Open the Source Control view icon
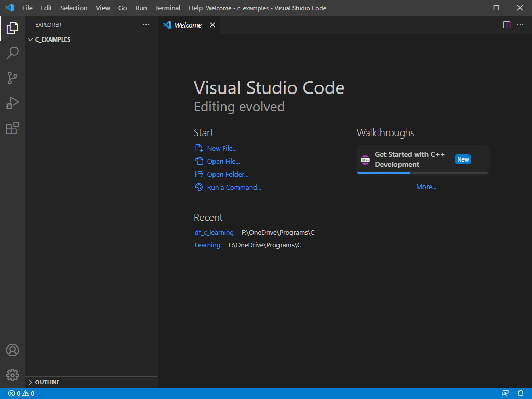 click(12, 78)
